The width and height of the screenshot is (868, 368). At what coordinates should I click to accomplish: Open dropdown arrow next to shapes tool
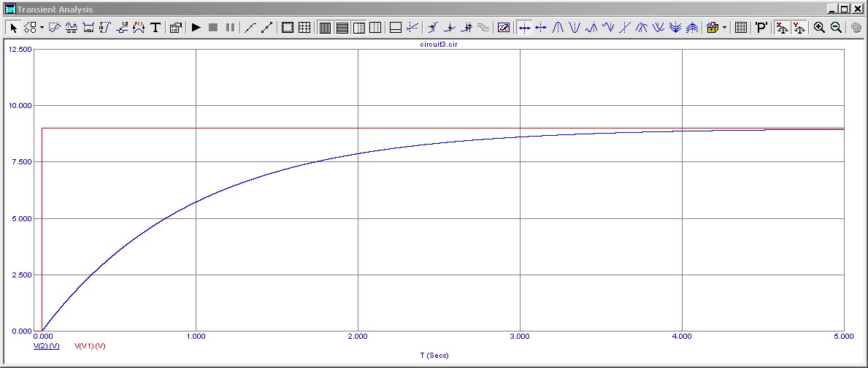[x=42, y=28]
